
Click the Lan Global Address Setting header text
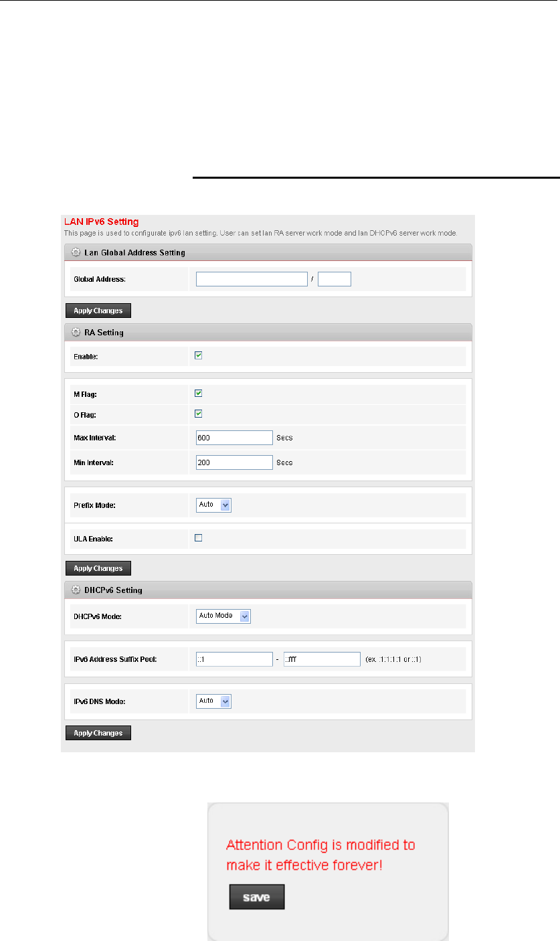pyautogui.click(x=134, y=253)
